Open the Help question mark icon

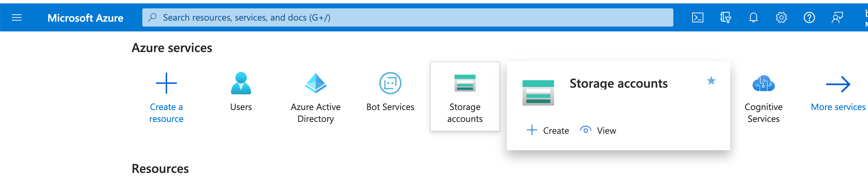809,17
